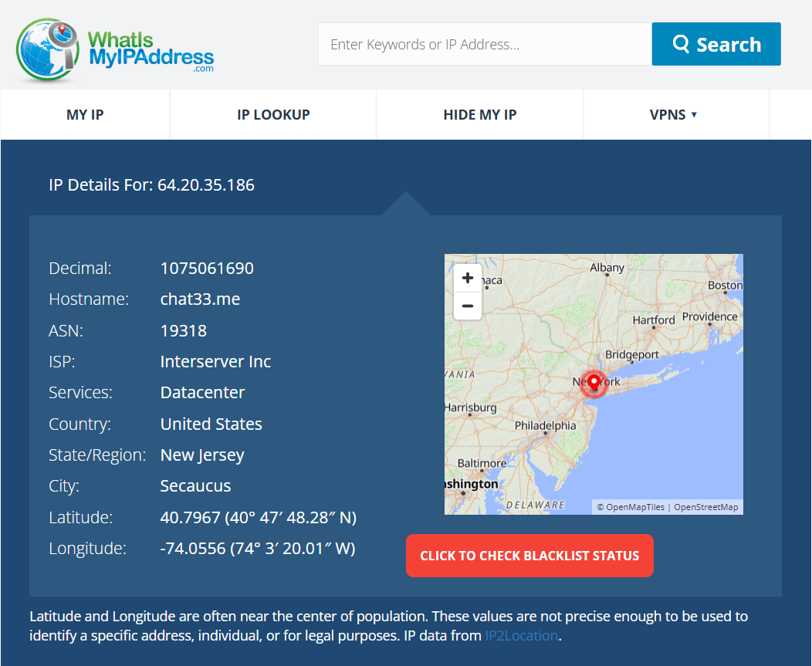Click Bridgeport label on the map

coord(632,354)
